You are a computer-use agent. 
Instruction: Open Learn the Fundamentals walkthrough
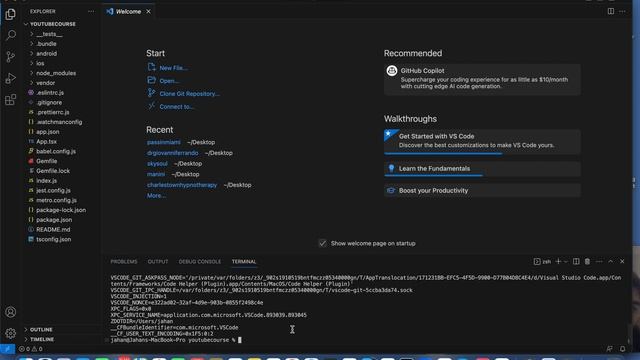click(x=482, y=169)
